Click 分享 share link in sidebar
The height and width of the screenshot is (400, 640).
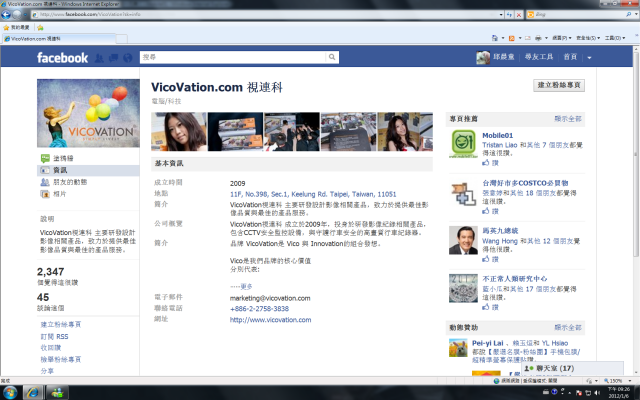point(47,371)
